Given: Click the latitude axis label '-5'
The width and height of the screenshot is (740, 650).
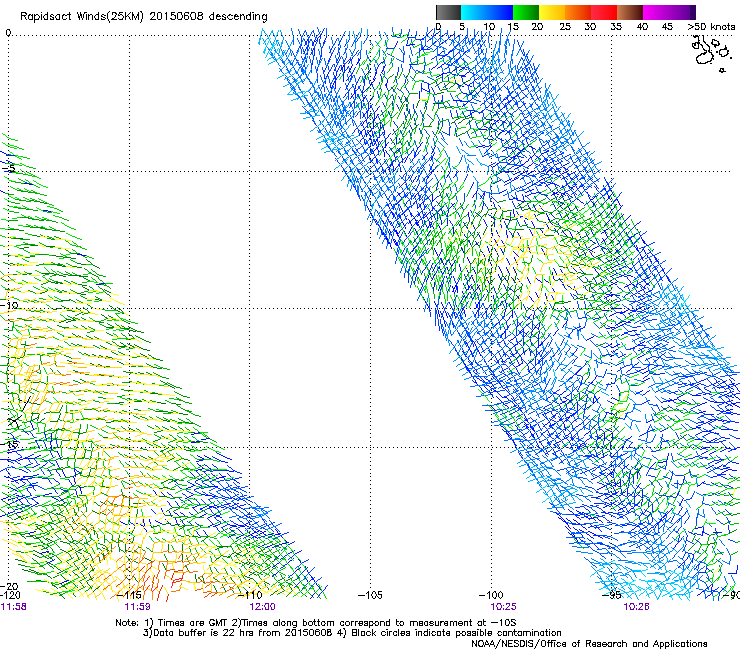Looking at the screenshot, I should [9, 168].
